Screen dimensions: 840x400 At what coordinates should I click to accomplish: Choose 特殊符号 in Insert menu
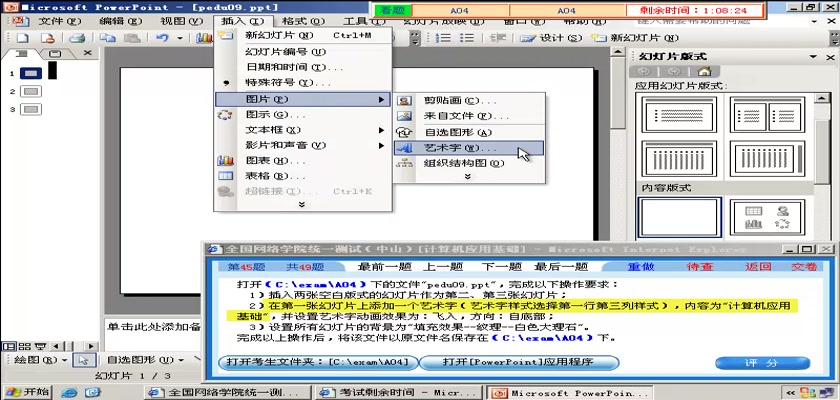tap(303, 83)
